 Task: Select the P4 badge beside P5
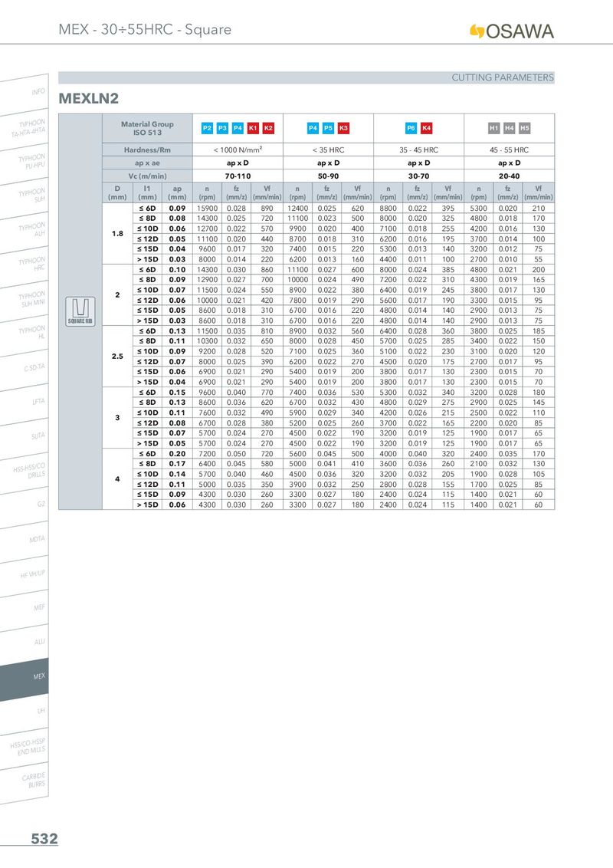tap(313, 128)
